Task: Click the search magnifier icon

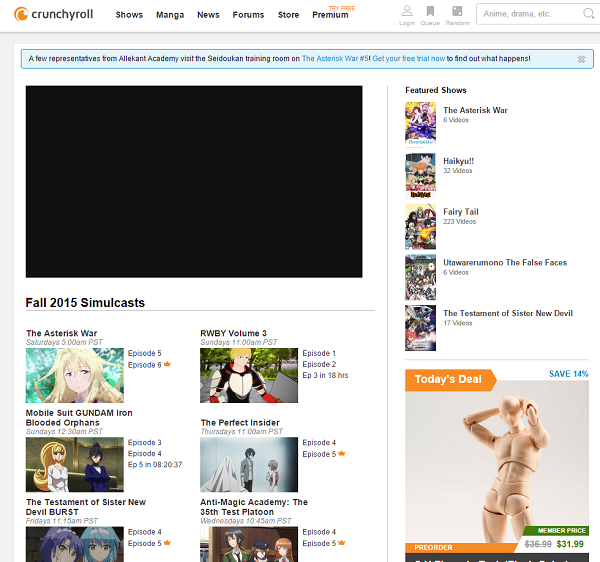Action: coord(588,14)
